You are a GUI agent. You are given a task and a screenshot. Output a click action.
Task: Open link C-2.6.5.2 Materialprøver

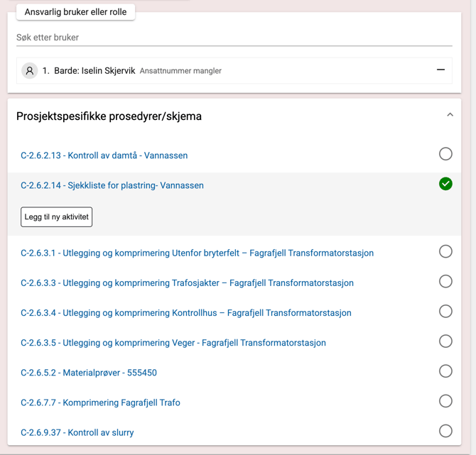coord(89,373)
